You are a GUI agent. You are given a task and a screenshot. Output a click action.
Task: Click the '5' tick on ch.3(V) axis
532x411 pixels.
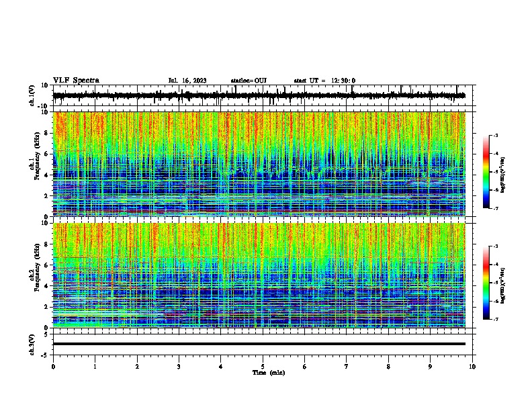click(46, 334)
